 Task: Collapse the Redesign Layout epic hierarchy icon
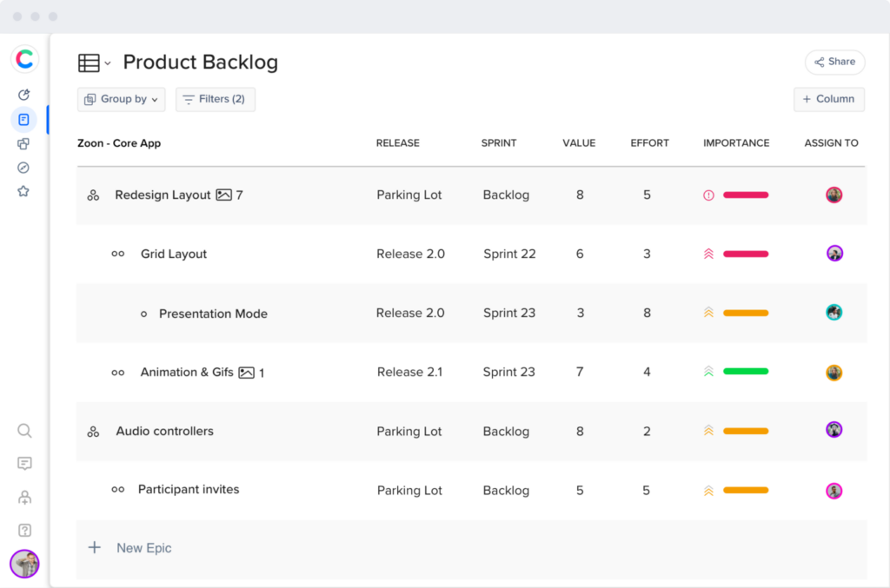[x=94, y=195]
